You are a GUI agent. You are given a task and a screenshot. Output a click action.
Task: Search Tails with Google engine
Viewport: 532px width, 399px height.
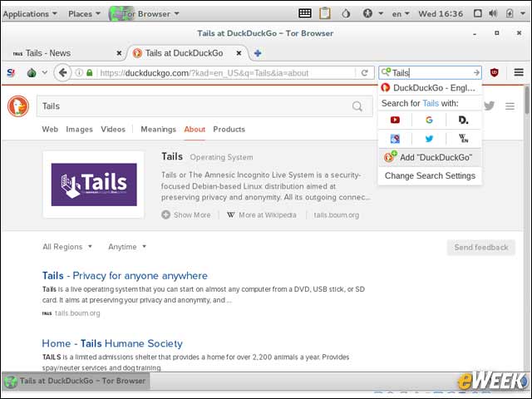pyautogui.click(x=429, y=120)
